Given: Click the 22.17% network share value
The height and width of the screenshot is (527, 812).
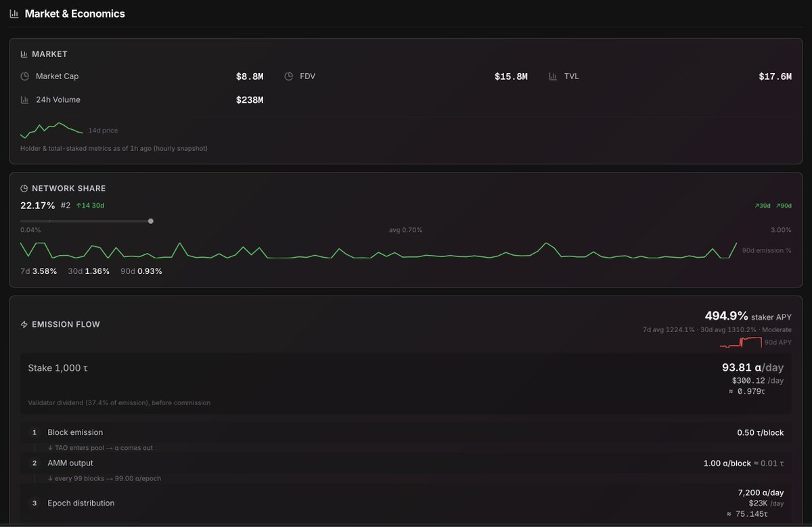Looking at the screenshot, I should (38, 206).
